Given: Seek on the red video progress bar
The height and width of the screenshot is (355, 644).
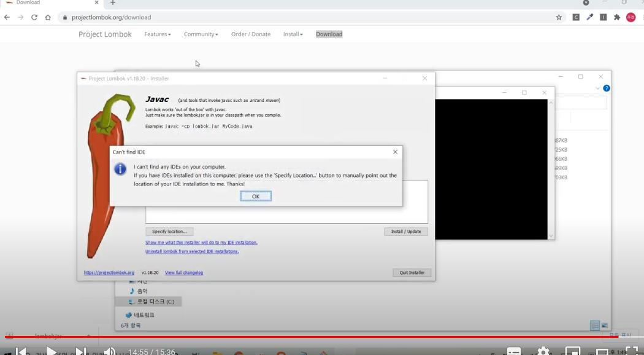Looking at the screenshot, I should (x=312, y=337).
